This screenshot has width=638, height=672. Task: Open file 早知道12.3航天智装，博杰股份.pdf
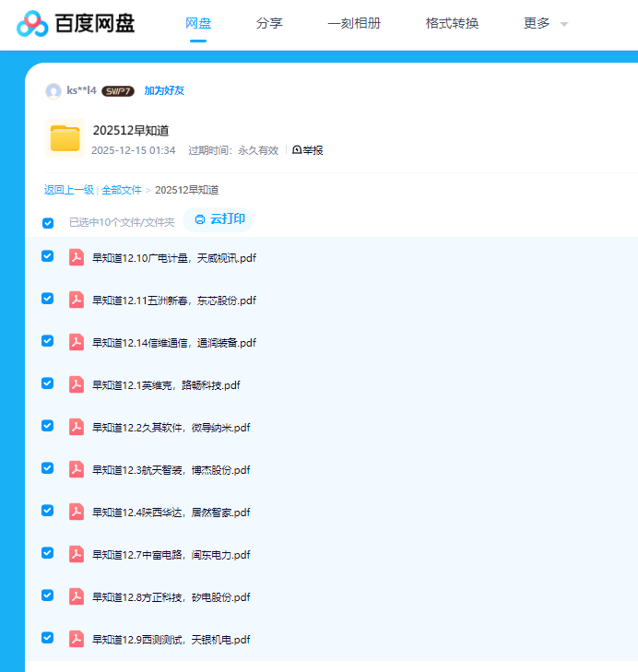tap(171, 470)
